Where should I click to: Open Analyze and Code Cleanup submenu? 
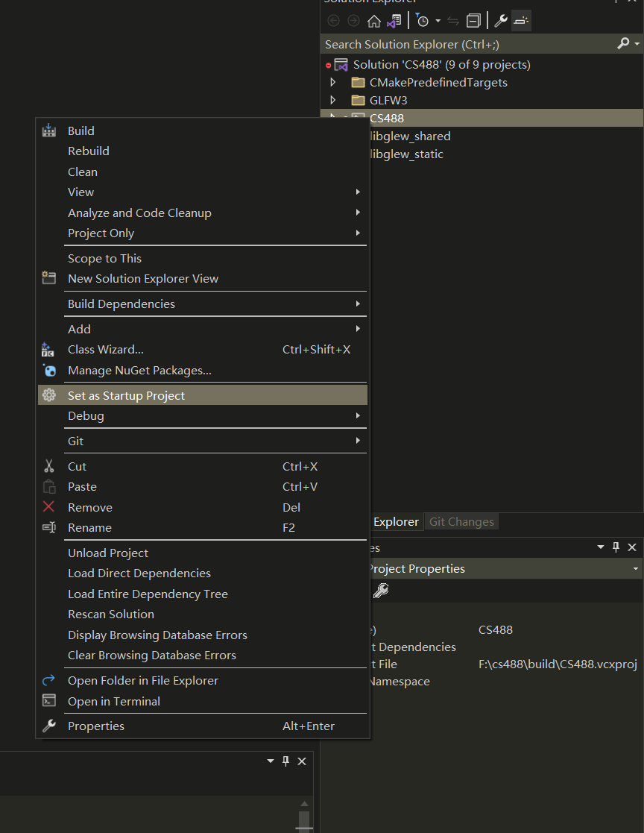pos(203,213)
